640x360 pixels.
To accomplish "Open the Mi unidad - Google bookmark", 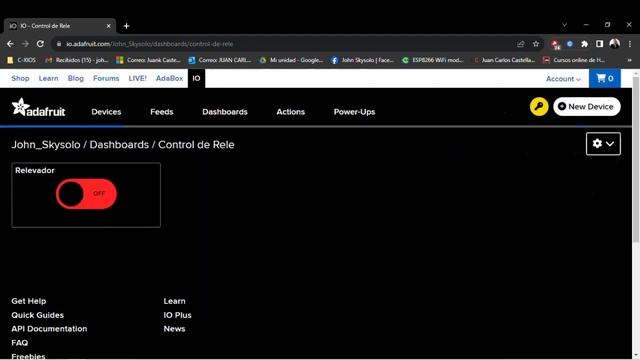I will (291, 60).
